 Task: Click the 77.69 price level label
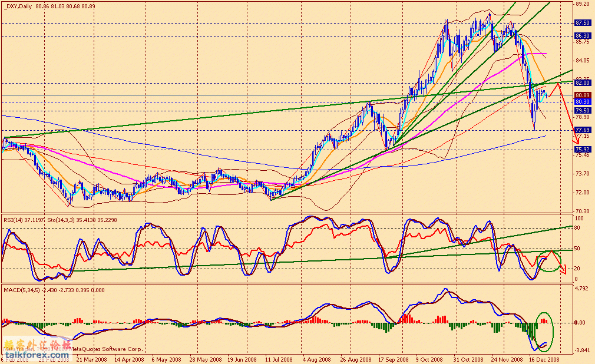click(x=582, y=130)
